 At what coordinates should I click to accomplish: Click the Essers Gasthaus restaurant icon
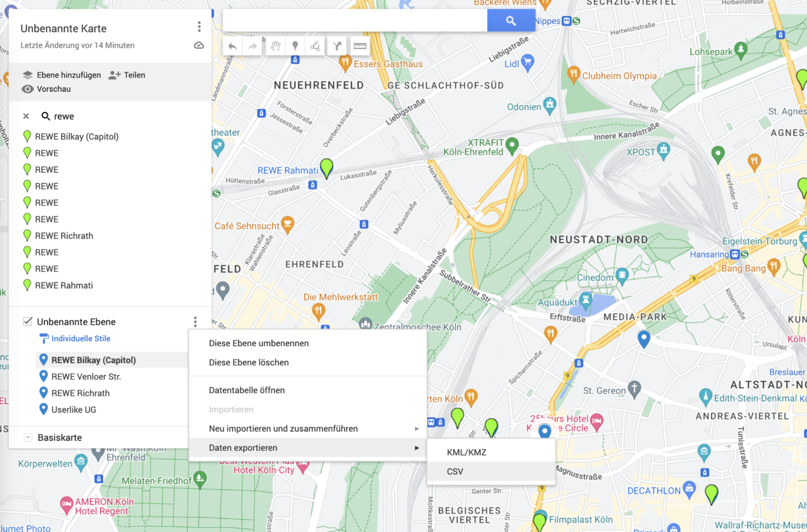coord(344,63)
